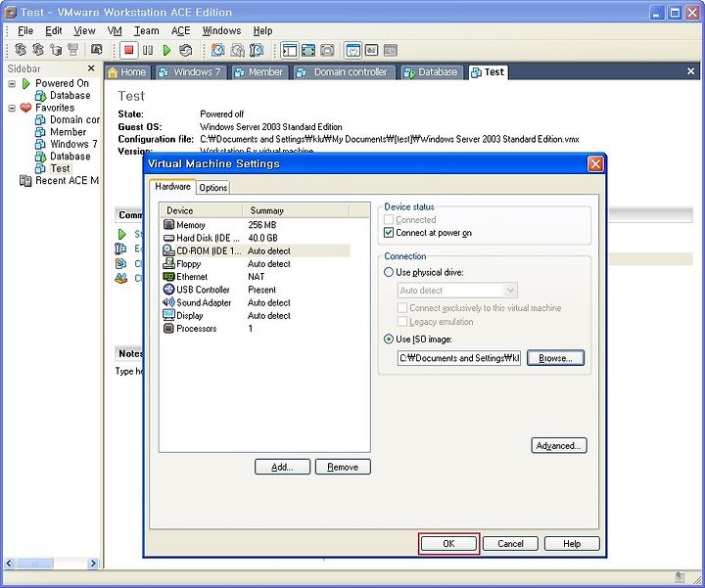Click the Browse... button
Image resolution: width=705 pixels, height=588 pixels.
pos(555,358)
